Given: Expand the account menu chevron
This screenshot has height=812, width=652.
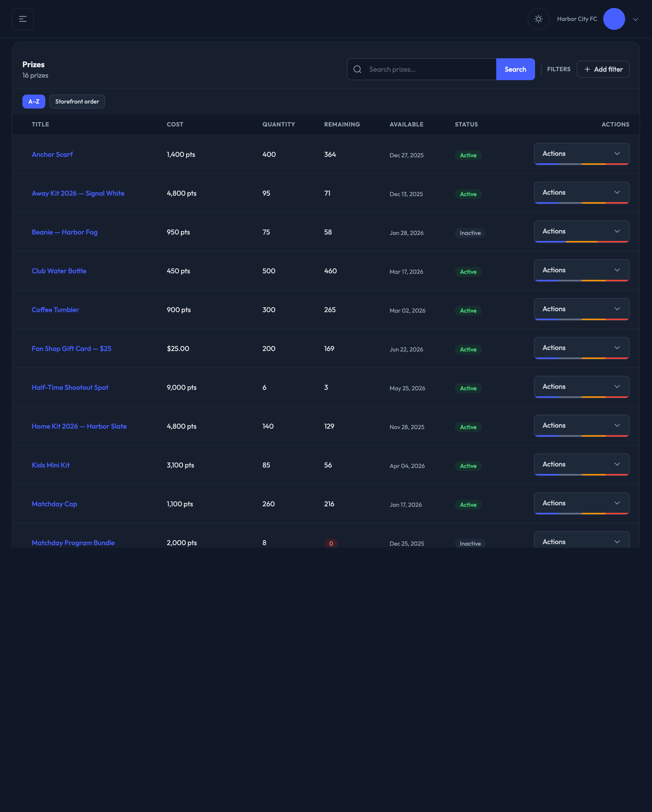Looking at the screenshot, I should coord(635,19).
